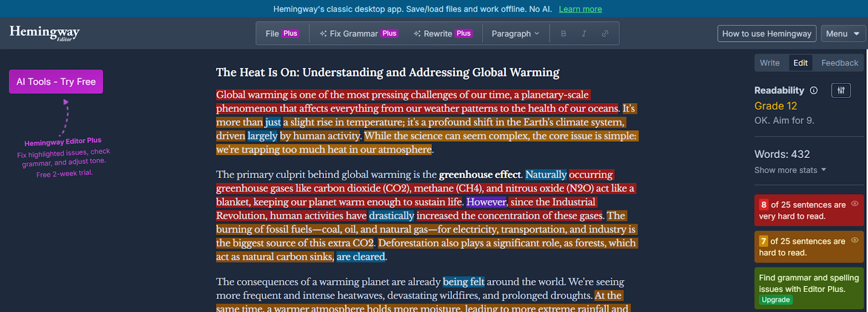Click the green Upgrade badge

click(775, 300)
